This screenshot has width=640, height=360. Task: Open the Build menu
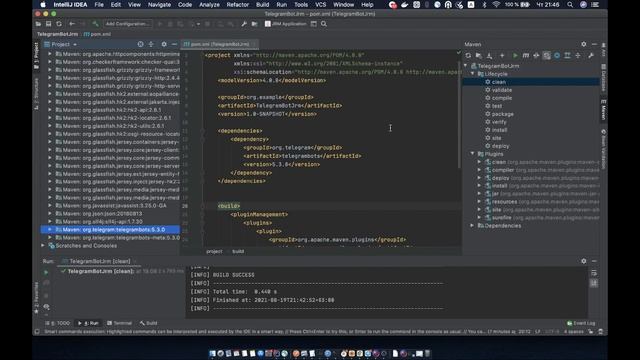coord(262,4)
